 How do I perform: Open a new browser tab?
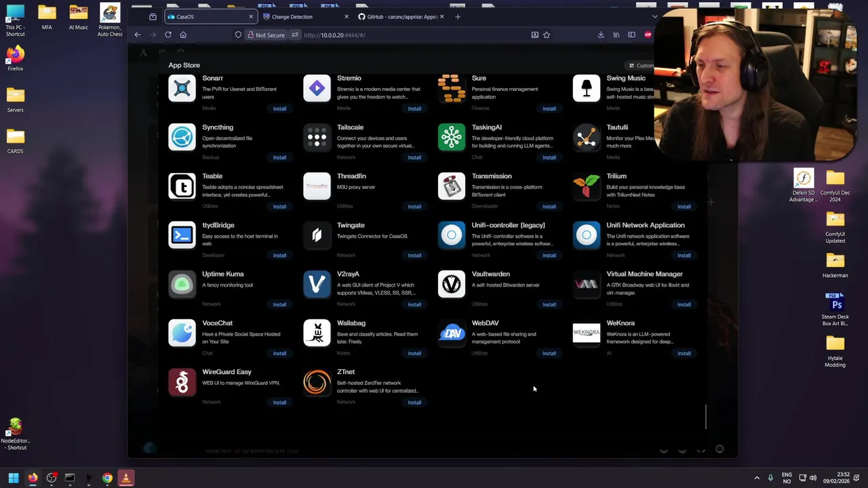(x=457, y=16)
